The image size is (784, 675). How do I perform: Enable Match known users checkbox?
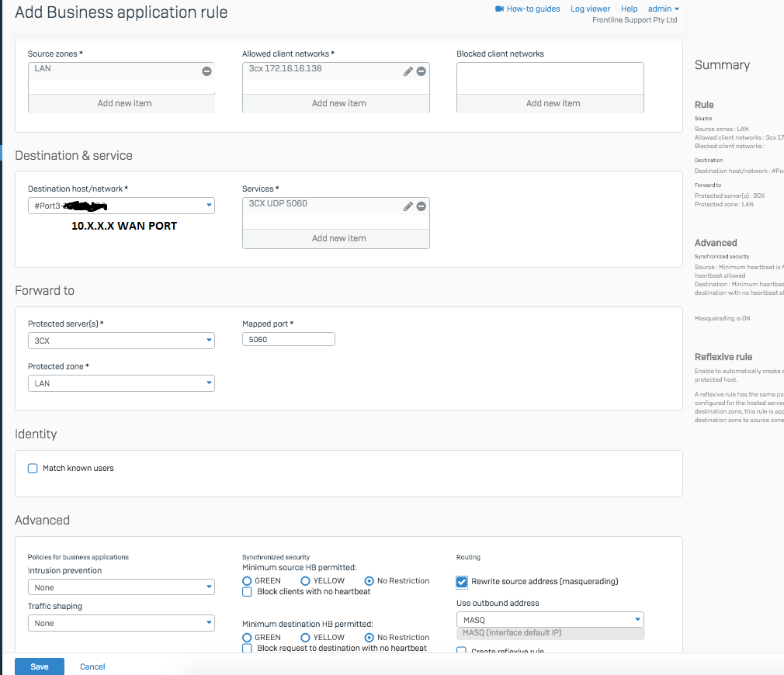point(33,469)
